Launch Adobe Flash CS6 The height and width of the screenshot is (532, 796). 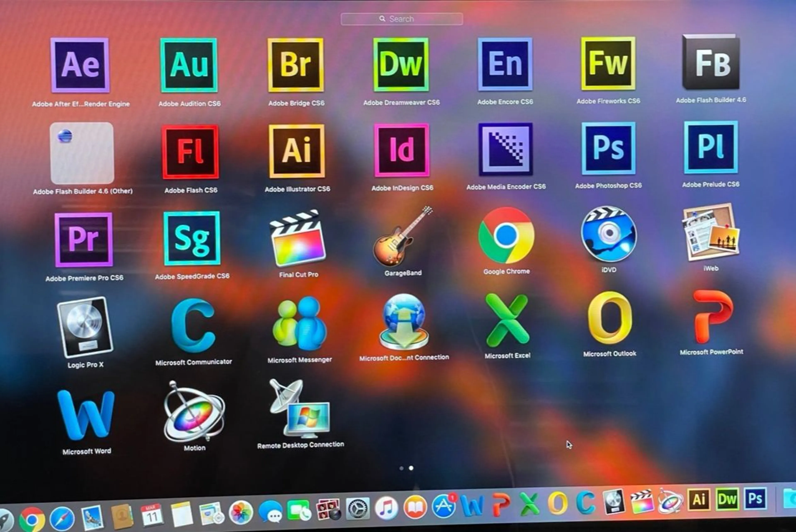[x=190, y=152]
